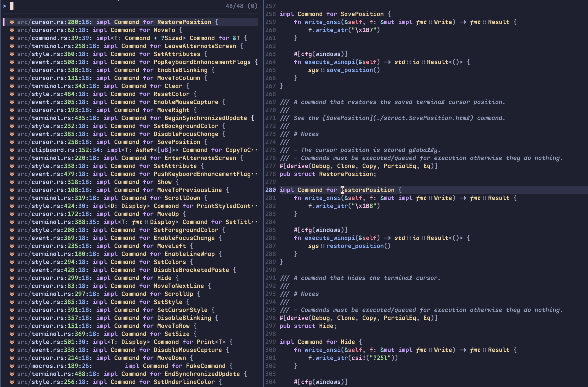Viewport: 588px width, 387px height.
Task: Select the EnableMouseCapture implementation entry
Action: point(121,102)
